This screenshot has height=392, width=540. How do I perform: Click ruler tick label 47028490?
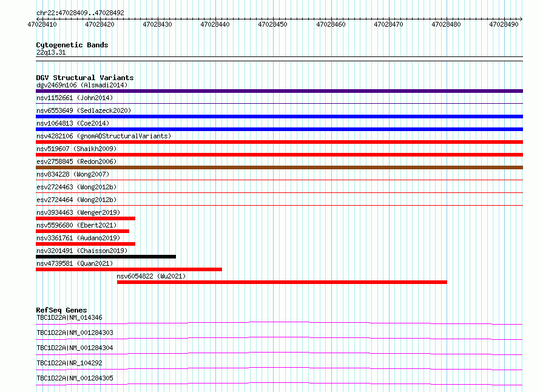coord(504,24)
